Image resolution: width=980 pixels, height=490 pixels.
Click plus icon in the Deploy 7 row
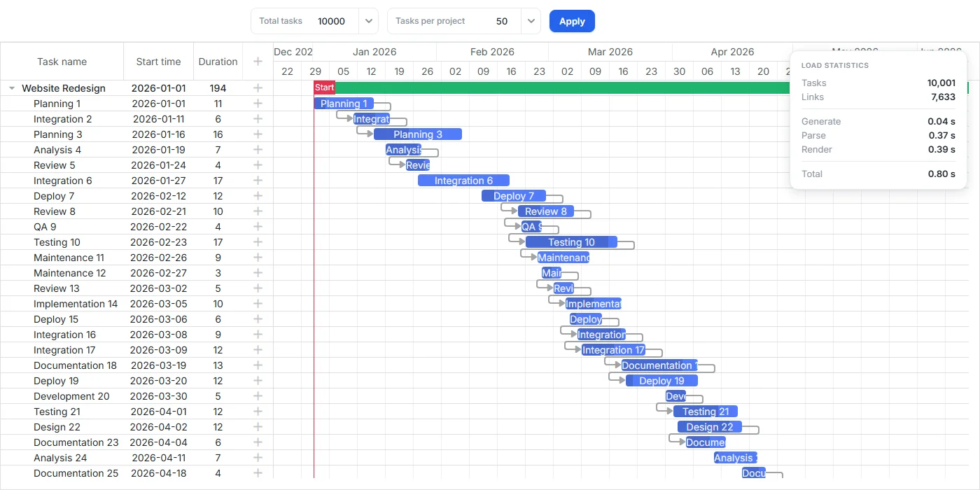[x=258, y=196]
